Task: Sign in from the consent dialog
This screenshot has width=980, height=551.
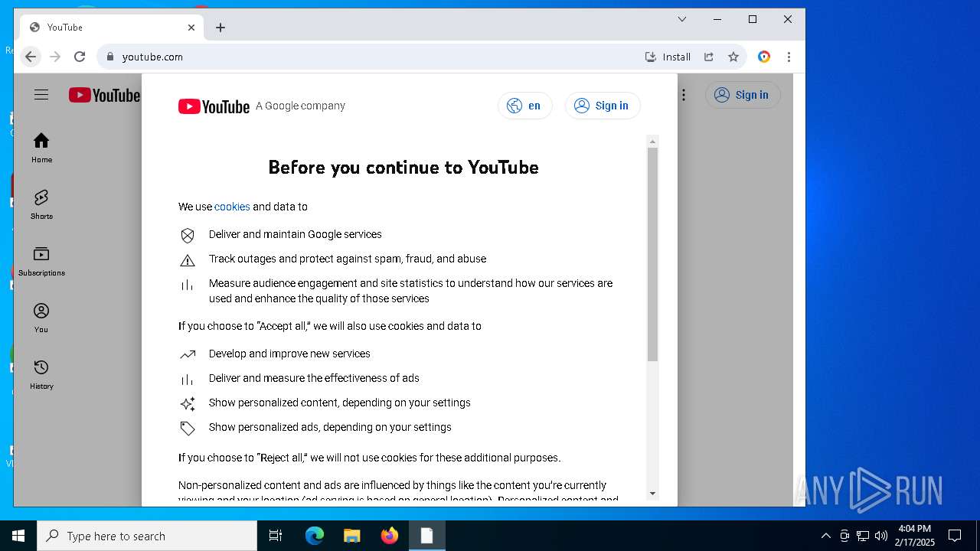Action: tap(603, 106)
